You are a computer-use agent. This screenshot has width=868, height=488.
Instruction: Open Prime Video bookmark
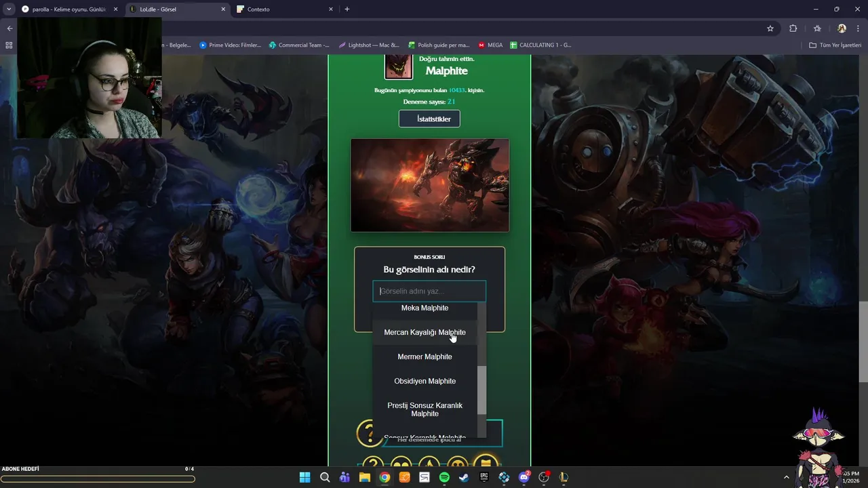(230, 45)
